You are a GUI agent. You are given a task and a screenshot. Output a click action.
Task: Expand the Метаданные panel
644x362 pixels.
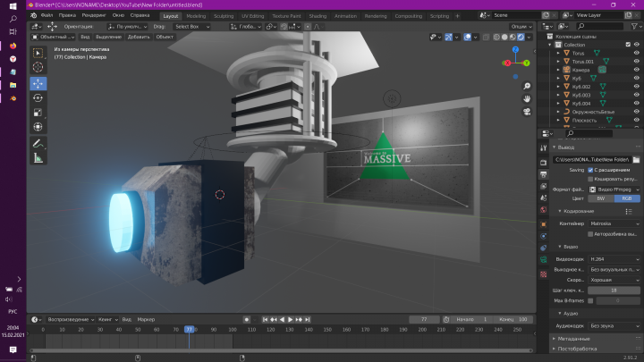click(573, 339)
